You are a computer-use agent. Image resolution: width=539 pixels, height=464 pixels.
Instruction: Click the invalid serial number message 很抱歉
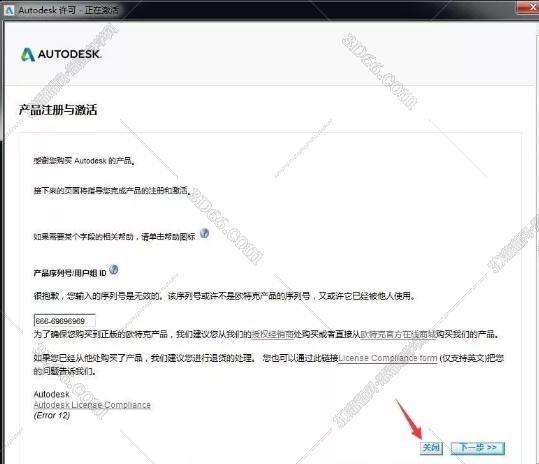click(224, 296)
